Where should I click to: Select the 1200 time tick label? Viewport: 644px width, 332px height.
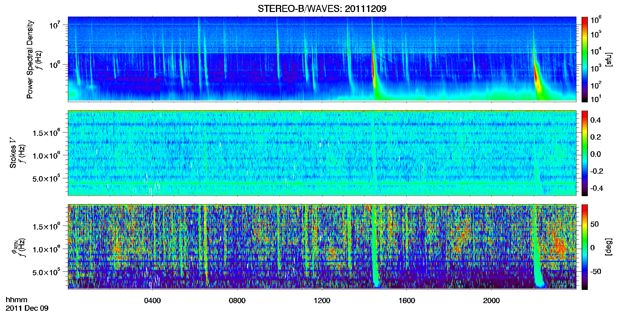tap(322, 300)
